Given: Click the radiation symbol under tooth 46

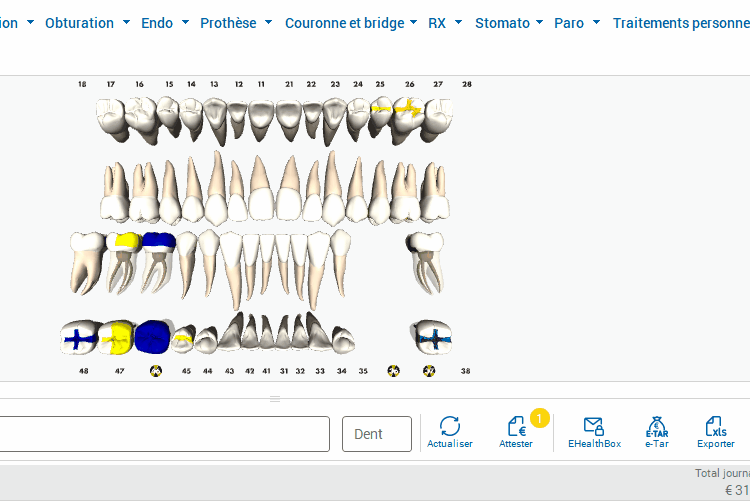Looking at the screenshot, I should click(155, 371).
